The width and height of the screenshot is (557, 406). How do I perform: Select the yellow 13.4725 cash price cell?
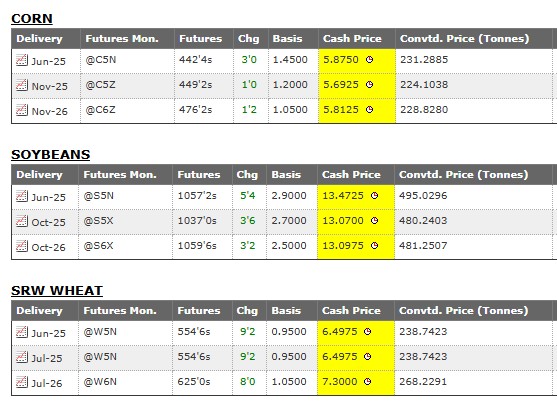click(356, 196)
